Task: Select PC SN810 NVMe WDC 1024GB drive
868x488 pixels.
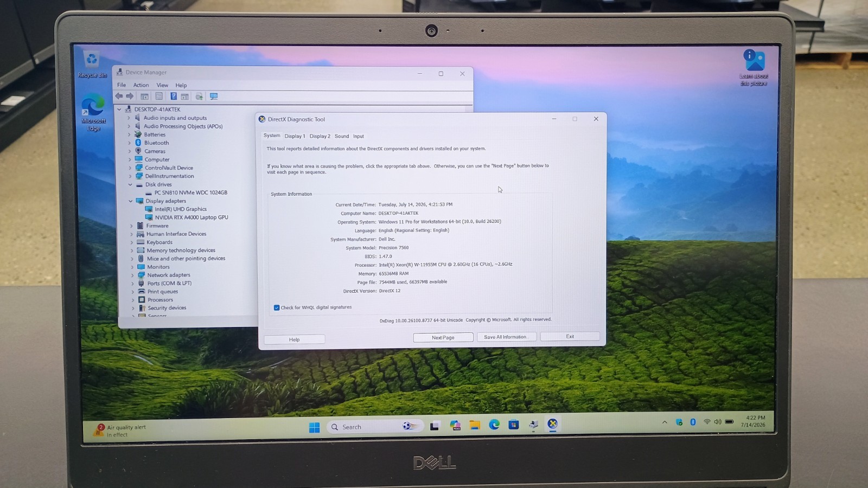Action: [190, 192]
